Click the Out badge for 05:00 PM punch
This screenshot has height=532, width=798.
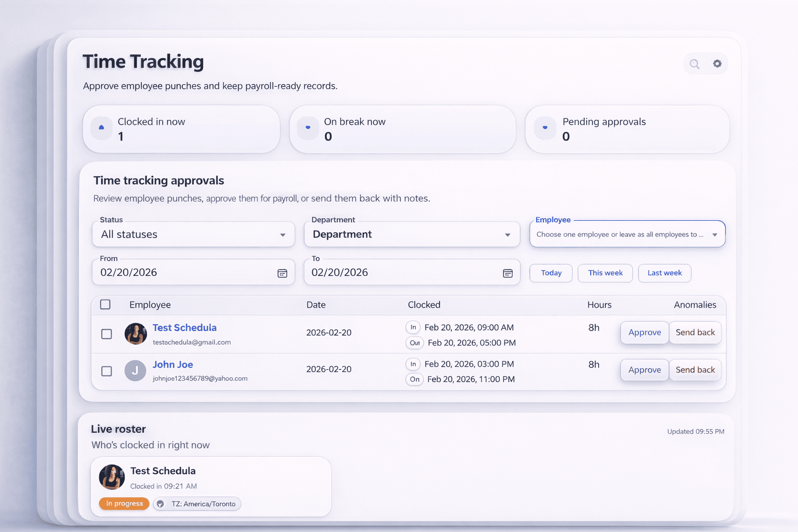[415, 343]
